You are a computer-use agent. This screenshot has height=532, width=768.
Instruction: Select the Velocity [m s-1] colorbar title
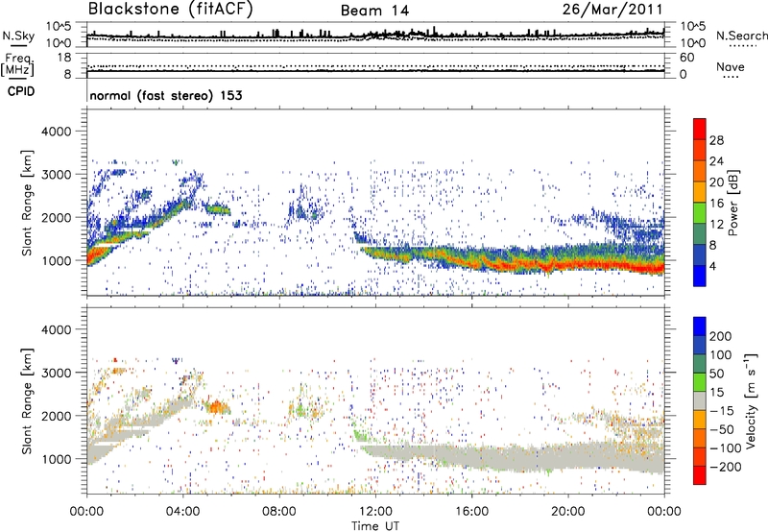tap(751, 400)
